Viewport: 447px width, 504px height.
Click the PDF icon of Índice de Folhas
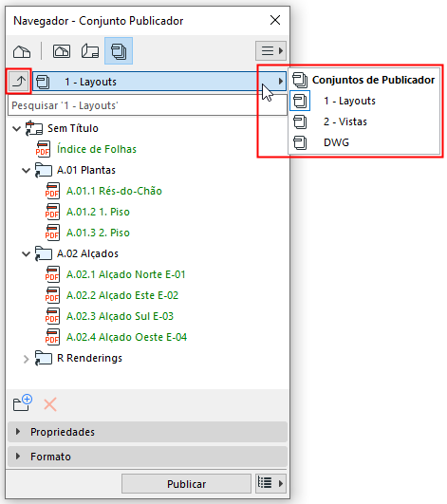pos(43,149)
